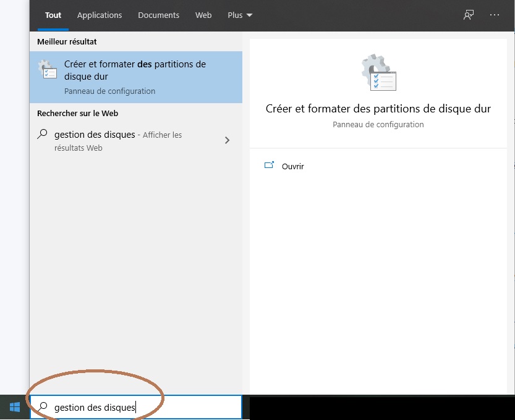The height and width of the screenshot is (420, 515).
Task: Click the disk partition icon in best result
Action: 47,69
